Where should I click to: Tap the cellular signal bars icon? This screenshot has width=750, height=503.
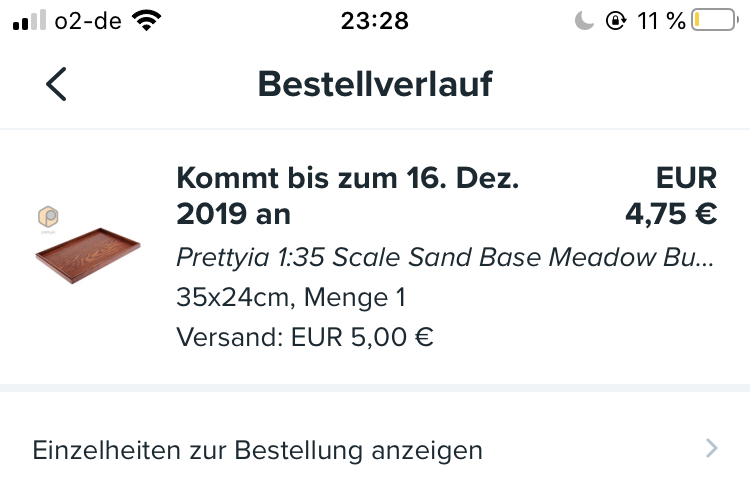click(x=32, y=21)
